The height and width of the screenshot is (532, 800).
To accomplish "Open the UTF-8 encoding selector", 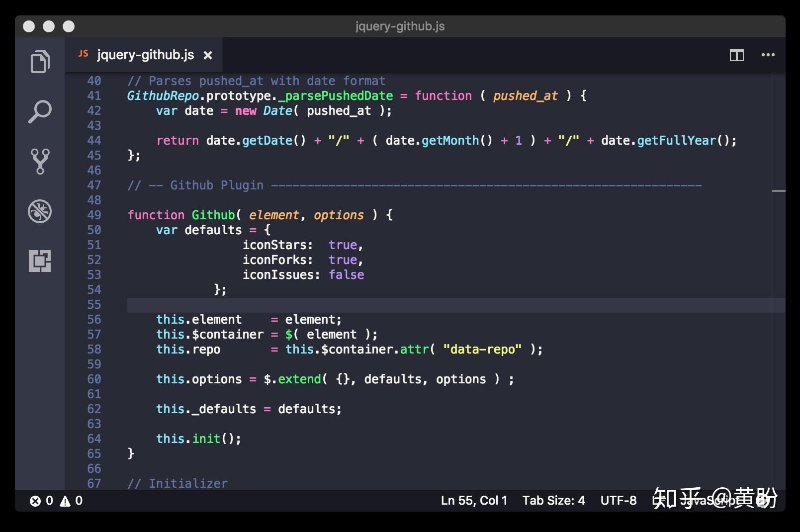I will point(618,501).
